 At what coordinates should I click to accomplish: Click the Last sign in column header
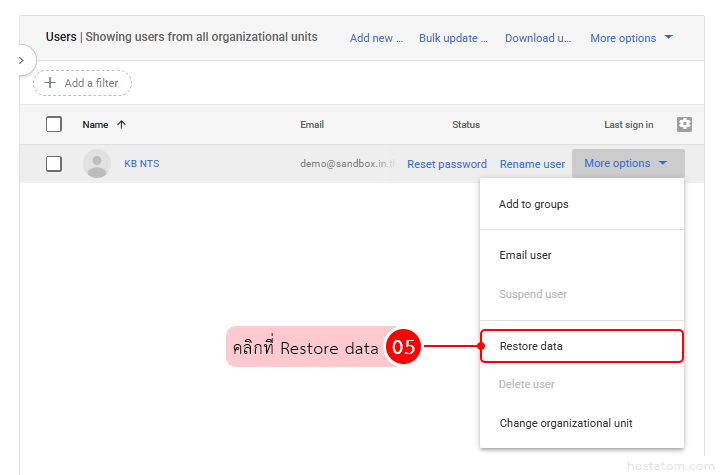(629, 124)
